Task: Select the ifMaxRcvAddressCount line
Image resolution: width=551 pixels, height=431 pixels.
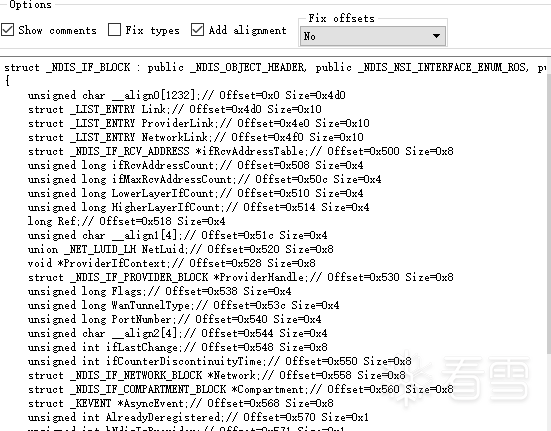Action: [205, 179]
